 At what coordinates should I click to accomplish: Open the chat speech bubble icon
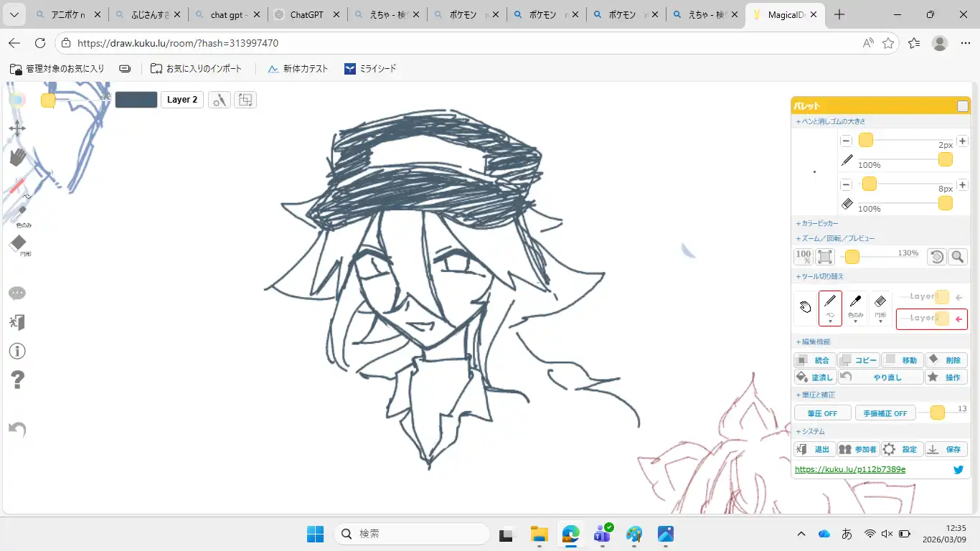coord(17,293)
